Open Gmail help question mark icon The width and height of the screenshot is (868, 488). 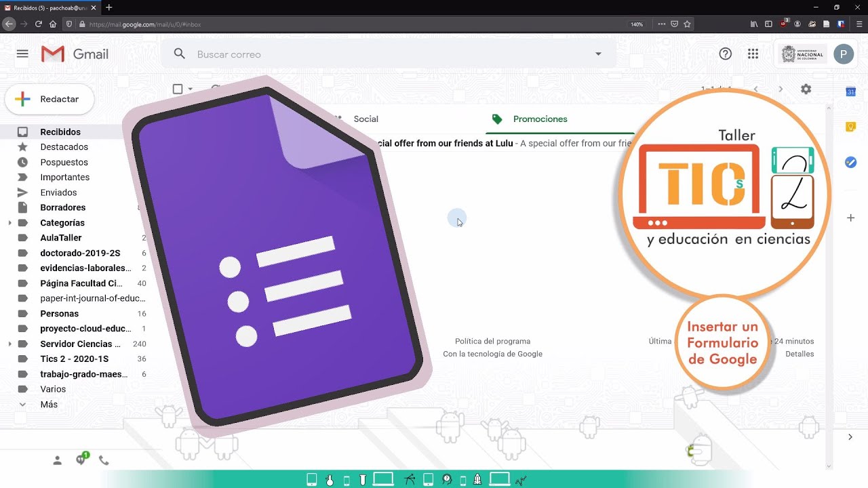pos(726,54)
